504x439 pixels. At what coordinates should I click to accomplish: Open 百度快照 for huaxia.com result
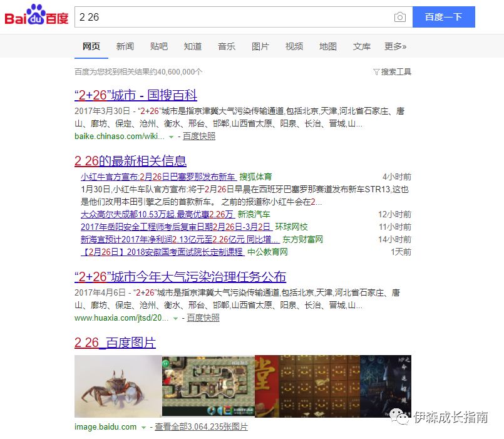point(203,318)
